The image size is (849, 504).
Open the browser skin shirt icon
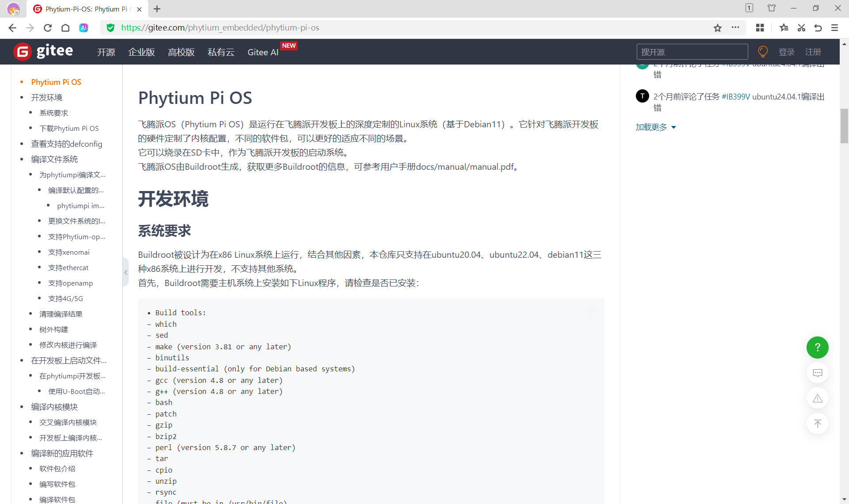(x=772, y=8)
